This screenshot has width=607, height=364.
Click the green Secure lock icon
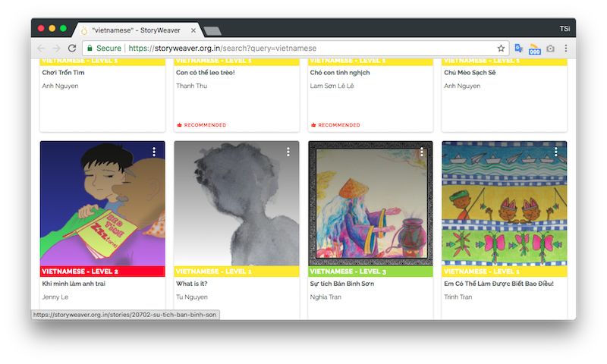click(x=90, y=48)
